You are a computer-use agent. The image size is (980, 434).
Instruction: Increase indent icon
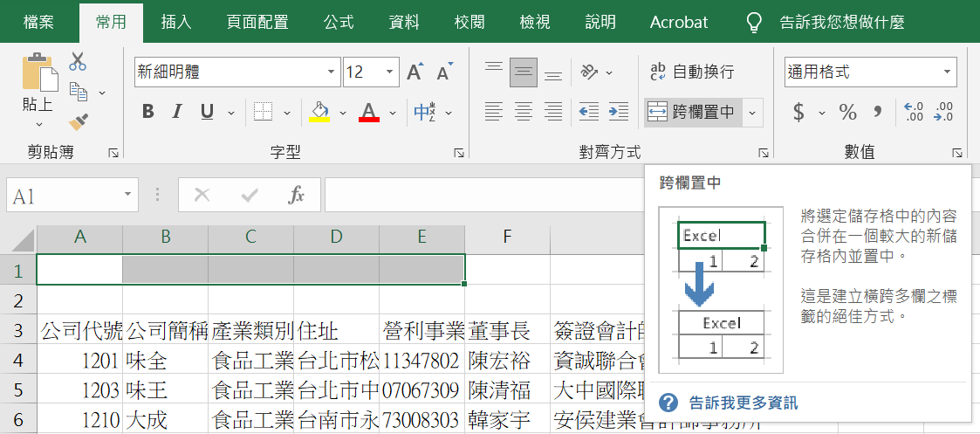point(618,112)
